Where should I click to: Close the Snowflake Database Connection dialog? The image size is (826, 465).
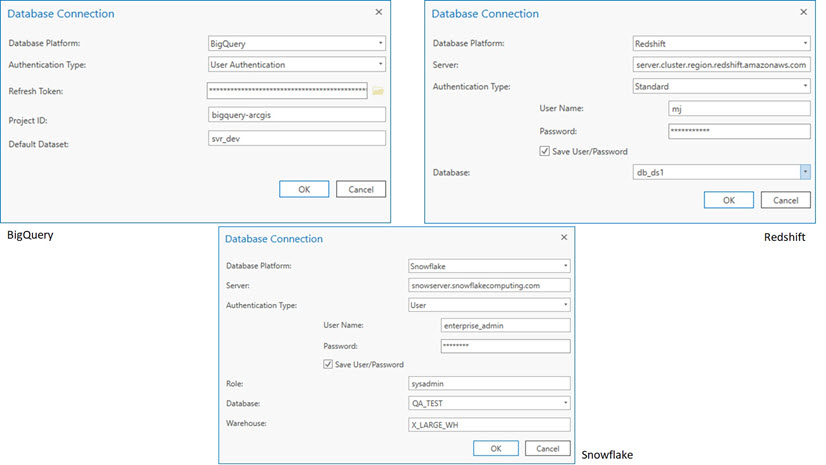pos(564,238)
